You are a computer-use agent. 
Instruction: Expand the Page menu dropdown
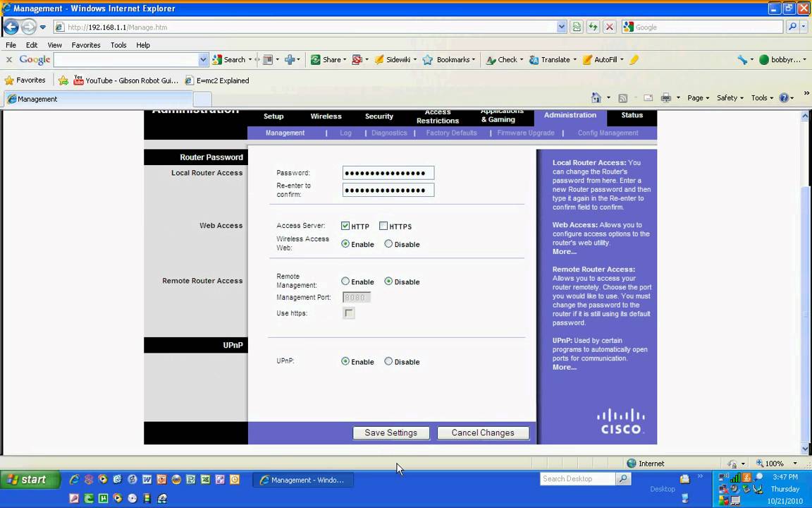(698, 97)
